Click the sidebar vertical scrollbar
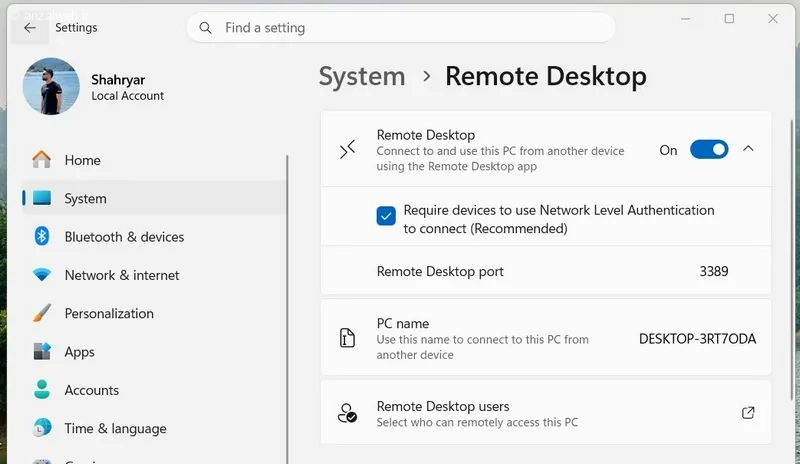800x464 pixels. pos(287,309)
